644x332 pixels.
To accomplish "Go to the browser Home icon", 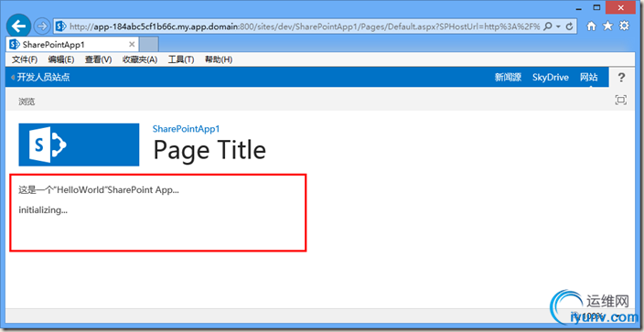I will (x=592, y=27).
